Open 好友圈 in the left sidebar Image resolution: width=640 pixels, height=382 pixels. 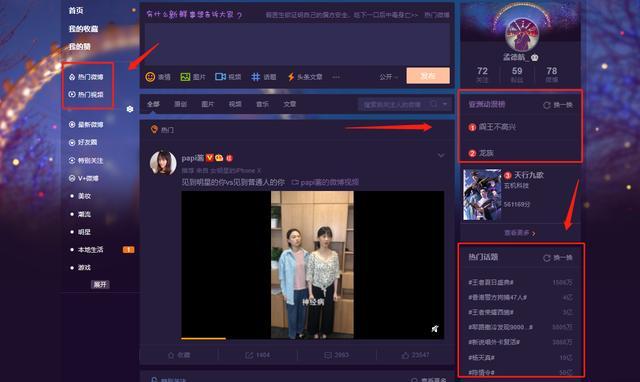(x=83, y=142)
